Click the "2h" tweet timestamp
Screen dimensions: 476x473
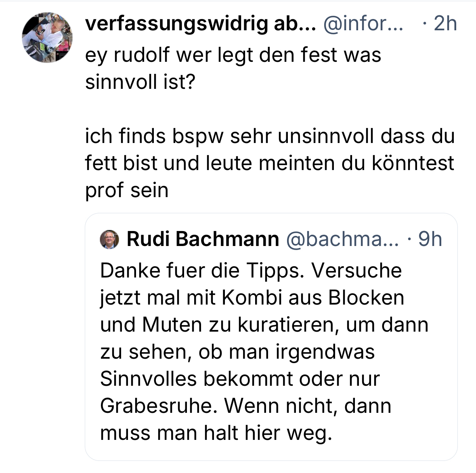coord(445,24)
